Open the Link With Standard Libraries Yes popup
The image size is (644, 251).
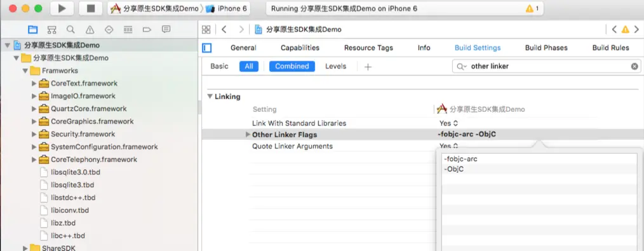pos(448,123)
